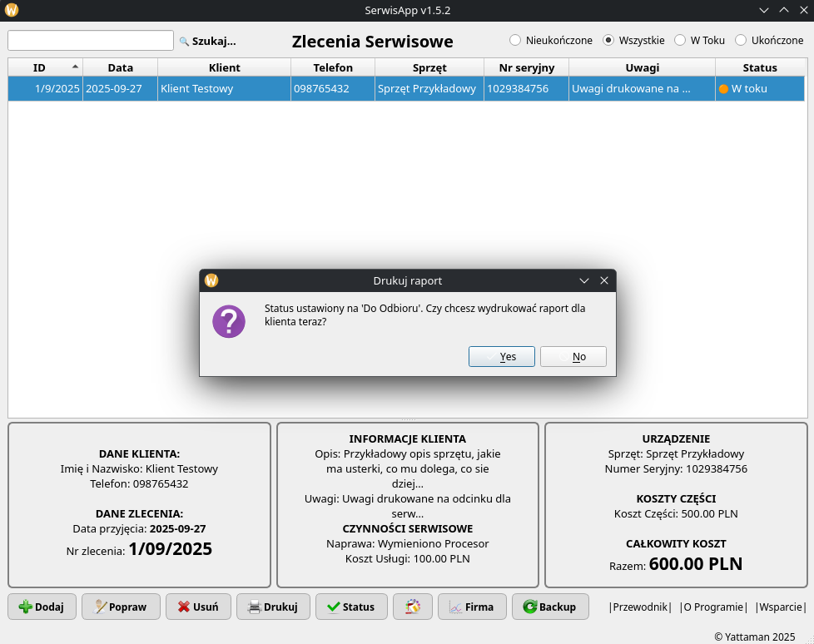Open Firma settings with chart icon
The height and width of the screenshot is (644, 814).
click(x=471, y=607)
